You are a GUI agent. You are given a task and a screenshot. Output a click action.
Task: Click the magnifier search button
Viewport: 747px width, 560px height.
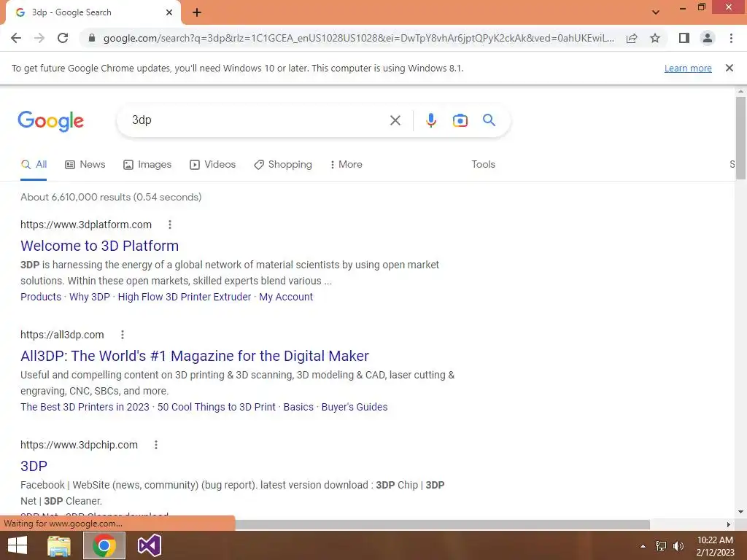pos(489,120)
